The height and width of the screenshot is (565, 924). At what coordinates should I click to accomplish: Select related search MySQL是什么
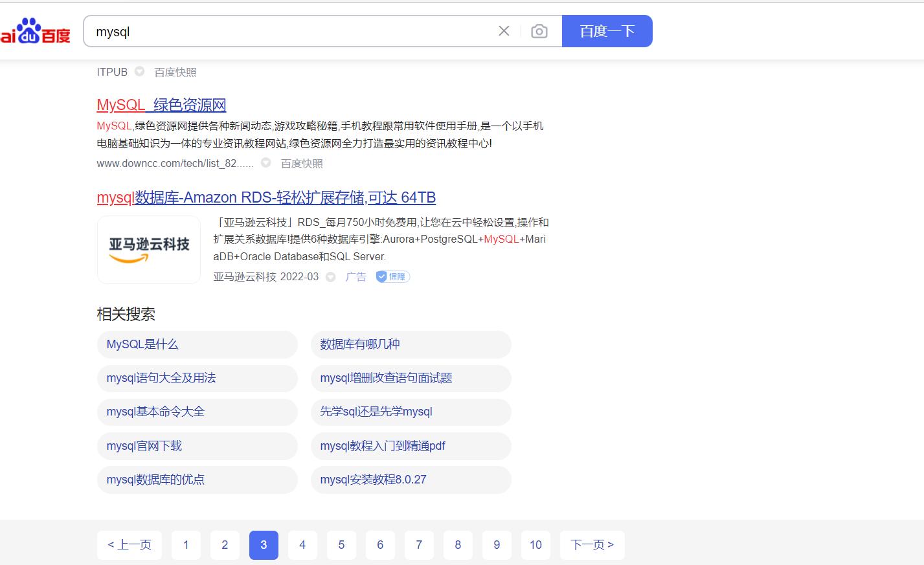click(197, 344)
